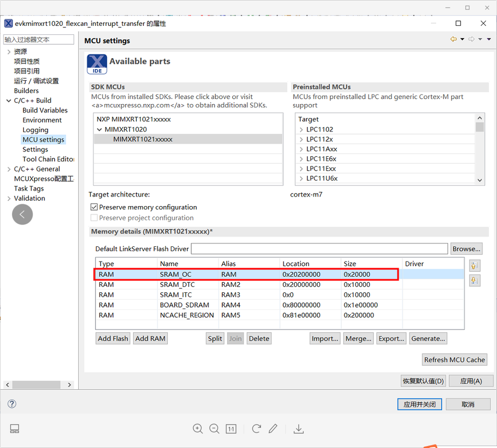Select the BOARD_SDRAM memory row
The height and width of the screenshot is (448, 497).
click(279, 305)
